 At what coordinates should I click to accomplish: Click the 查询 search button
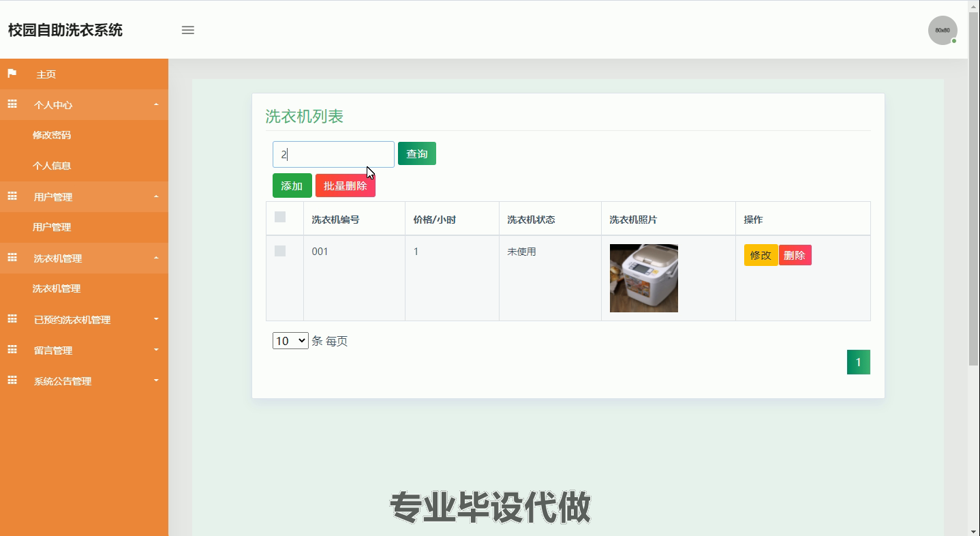[x=417, y=153]
